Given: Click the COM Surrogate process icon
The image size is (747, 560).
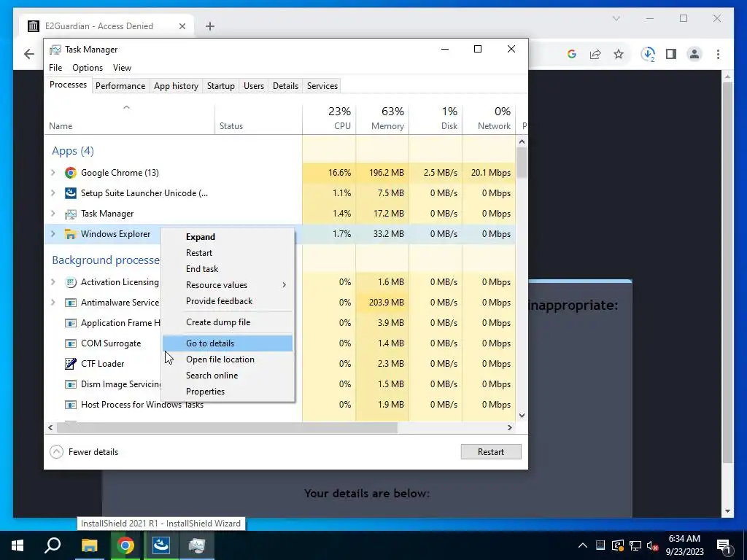Looking at the screenshot, I should (x=71, y=344).
